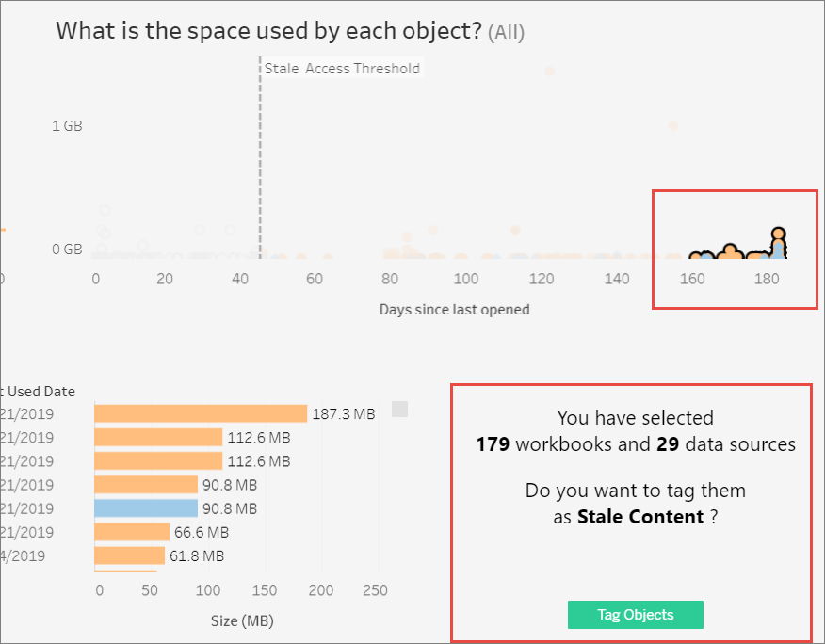Click the chart title 'What is the space used by each object?'
The image size is (825, 644).
268,30
